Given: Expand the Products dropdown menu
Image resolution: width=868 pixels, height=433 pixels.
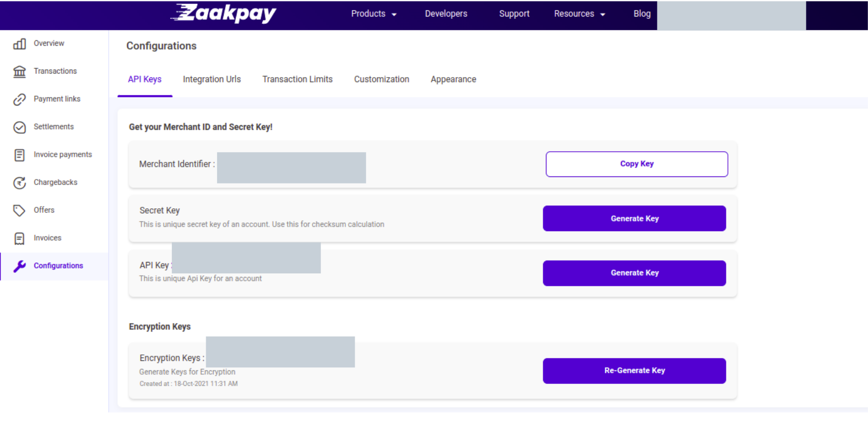Looking at the screenshot, I should [374, 14].
